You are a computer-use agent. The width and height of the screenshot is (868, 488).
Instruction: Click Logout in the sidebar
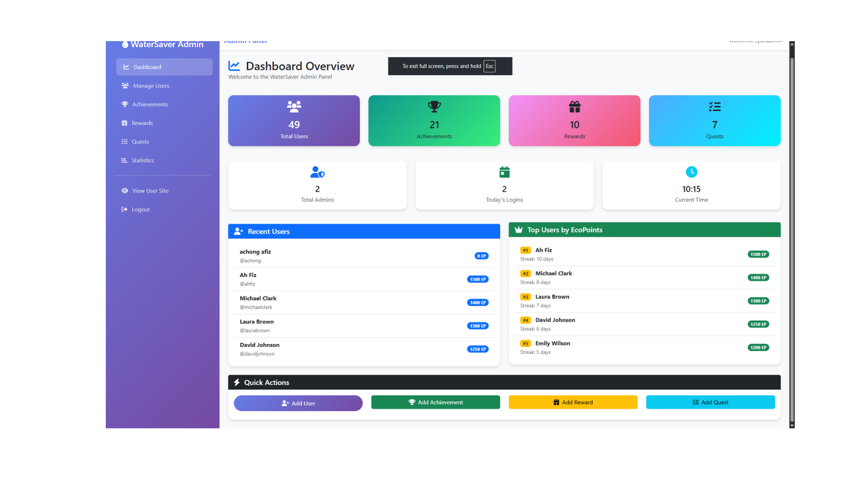point(164,209)
